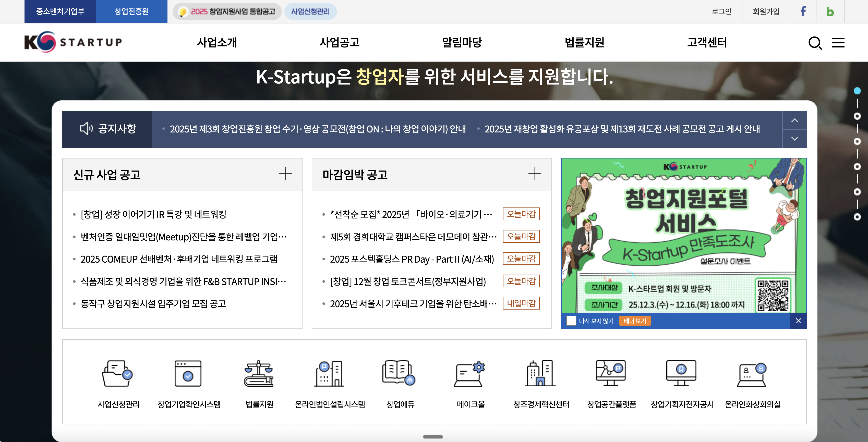Expand 신규 사업 공고 with plus
The image size is (868, 442).
click(x=285, y=174)
